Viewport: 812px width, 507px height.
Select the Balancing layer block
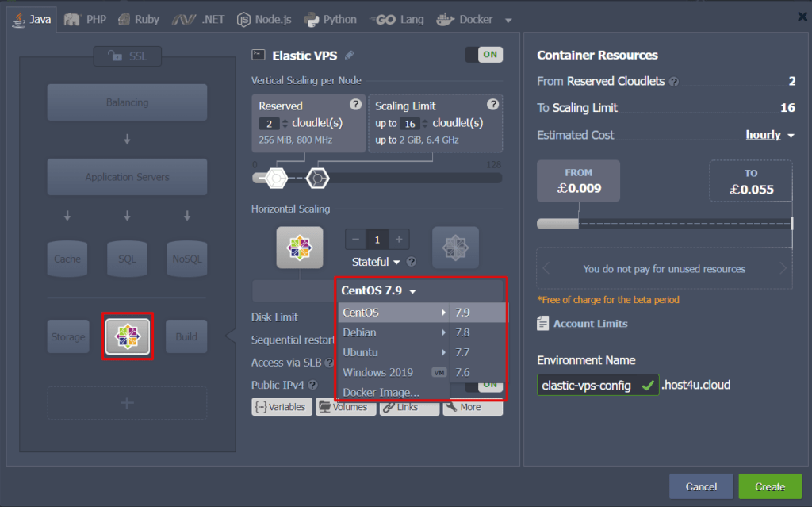128,102
